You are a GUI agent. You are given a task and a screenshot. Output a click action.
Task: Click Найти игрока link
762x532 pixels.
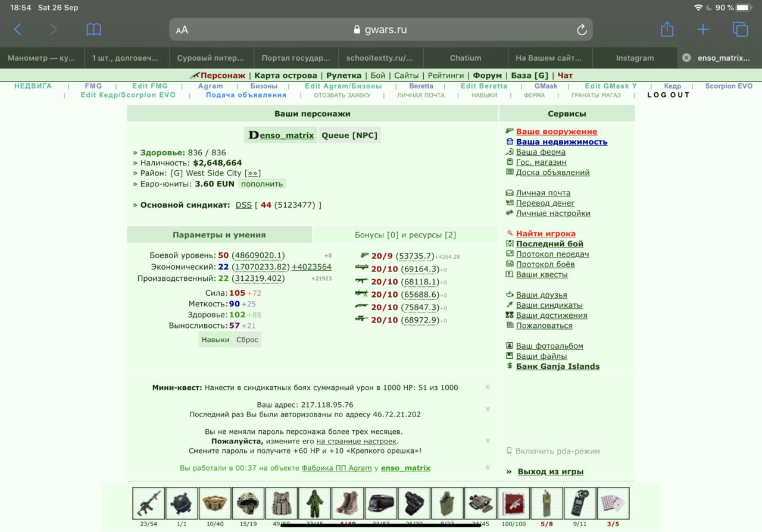(546, 234)
